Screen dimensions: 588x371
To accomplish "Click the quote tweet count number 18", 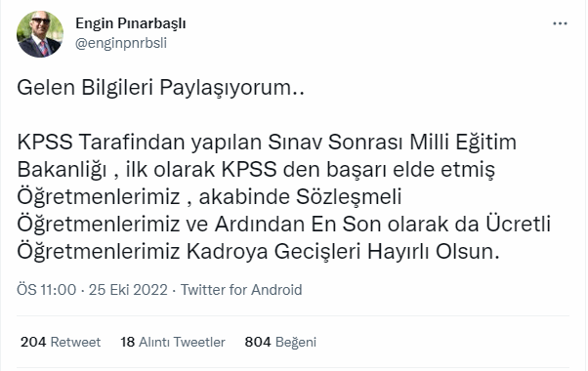I will click(x=128, y=342).
